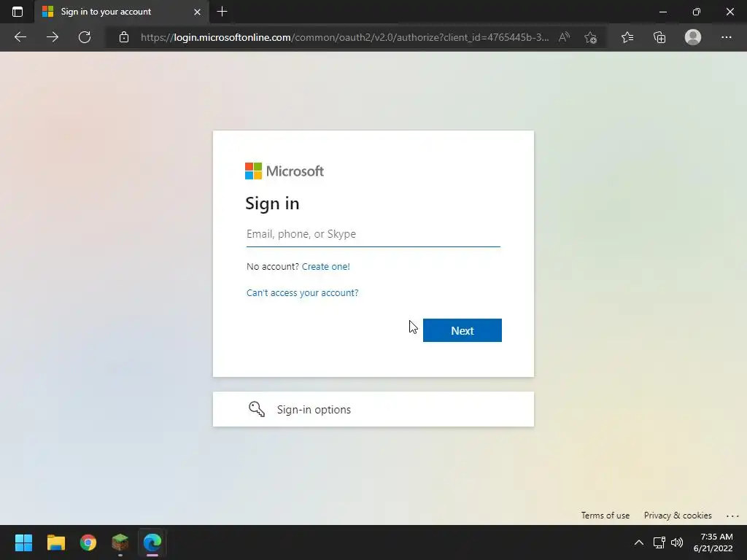Go back to previous page
The image size is (747, 560).
click(20, 37)
